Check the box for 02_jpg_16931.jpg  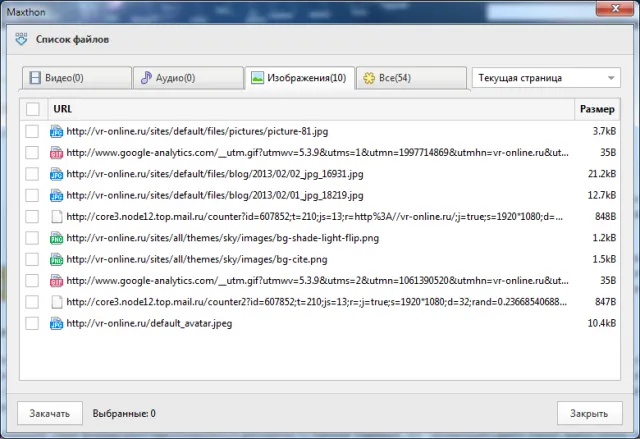pos(32,174)
